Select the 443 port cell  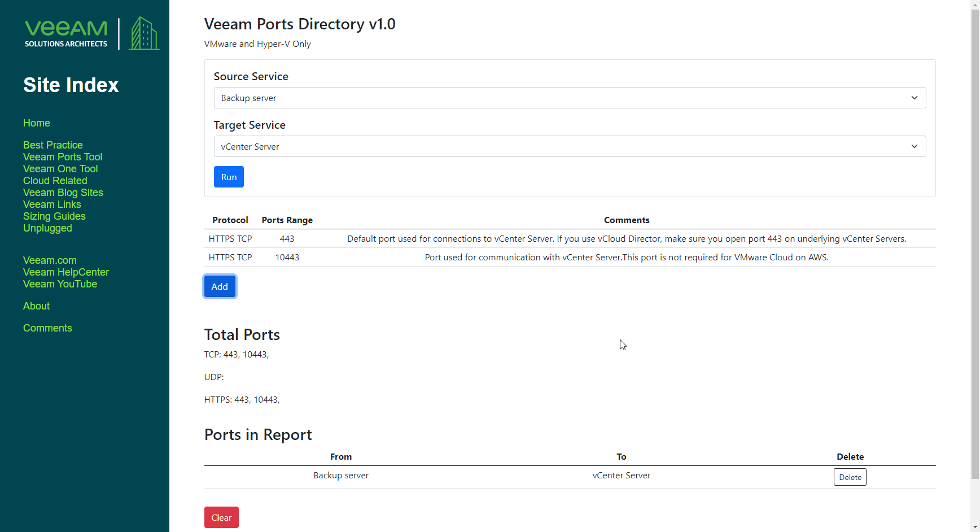click(287, 239)
